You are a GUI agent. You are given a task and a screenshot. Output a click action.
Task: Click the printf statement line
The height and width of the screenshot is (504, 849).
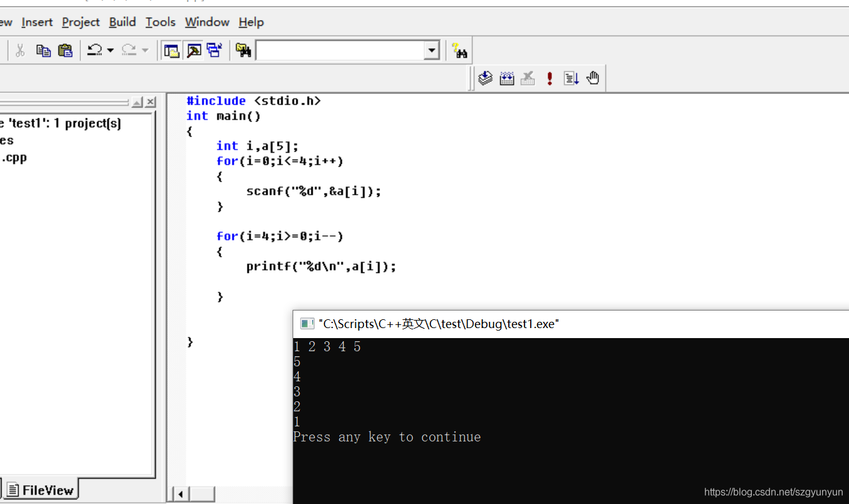click(x=321, y=266)
